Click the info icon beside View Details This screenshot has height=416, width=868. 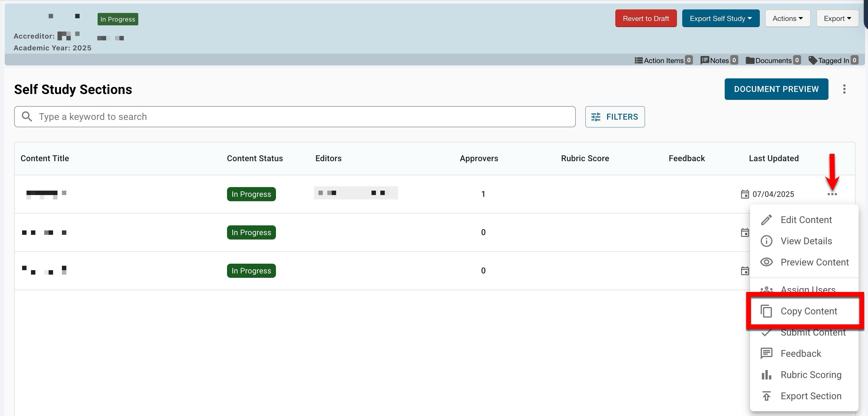pyautogui.click(x=766, y=241)
